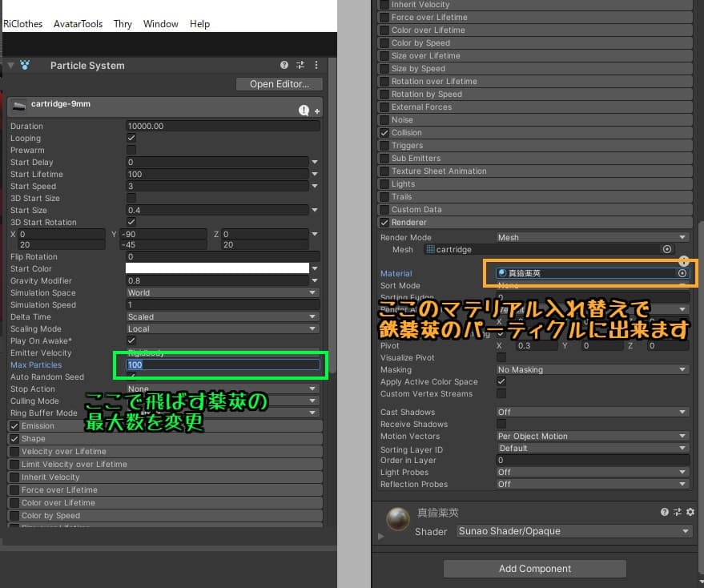Open the Window menu
Screen dimensions: 704x588
(x=161, y=24)
